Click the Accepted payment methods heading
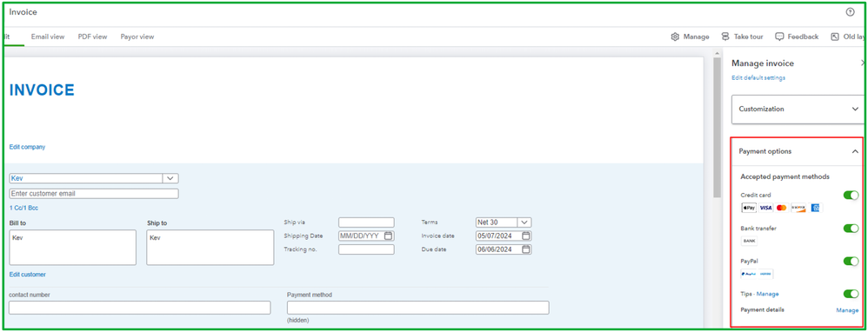The width and height of the screenshot is (868, 332). pos(785,176)
